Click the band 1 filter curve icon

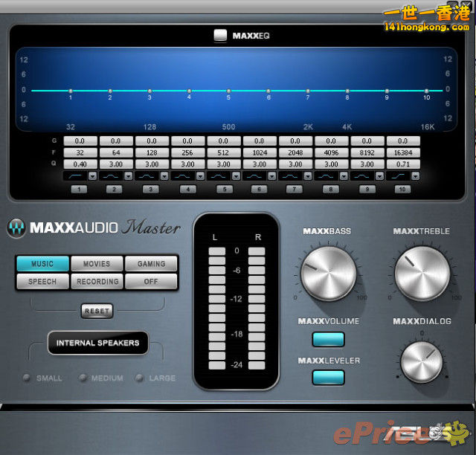(x=74, y=176)
